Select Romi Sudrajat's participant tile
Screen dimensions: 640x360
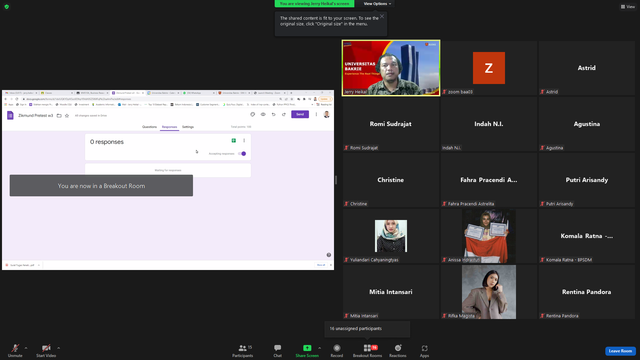pos(391,124)
